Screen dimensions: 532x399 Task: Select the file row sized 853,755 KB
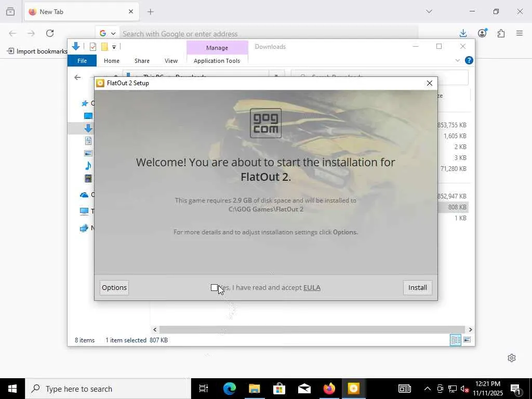pyautogui.click(x=452, y=125)
